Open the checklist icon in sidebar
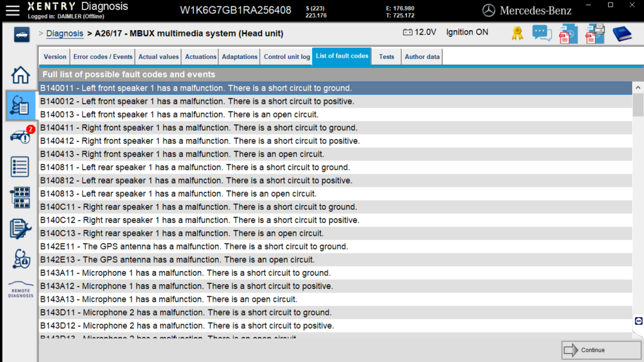 [20, 167]
